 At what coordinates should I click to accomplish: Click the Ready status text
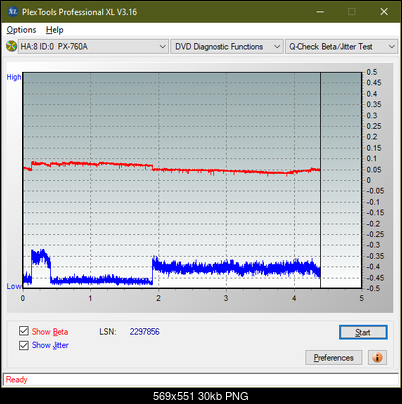click(x=17, y=379)
